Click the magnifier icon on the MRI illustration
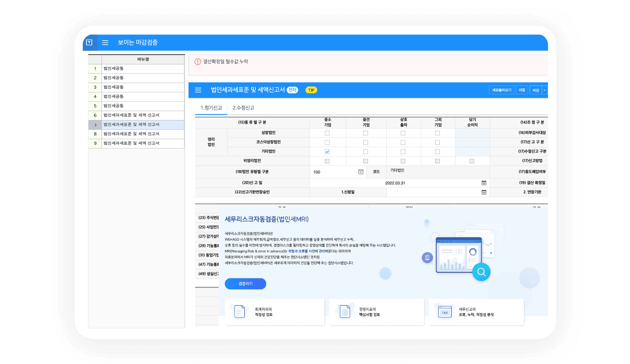 point(481,271)
